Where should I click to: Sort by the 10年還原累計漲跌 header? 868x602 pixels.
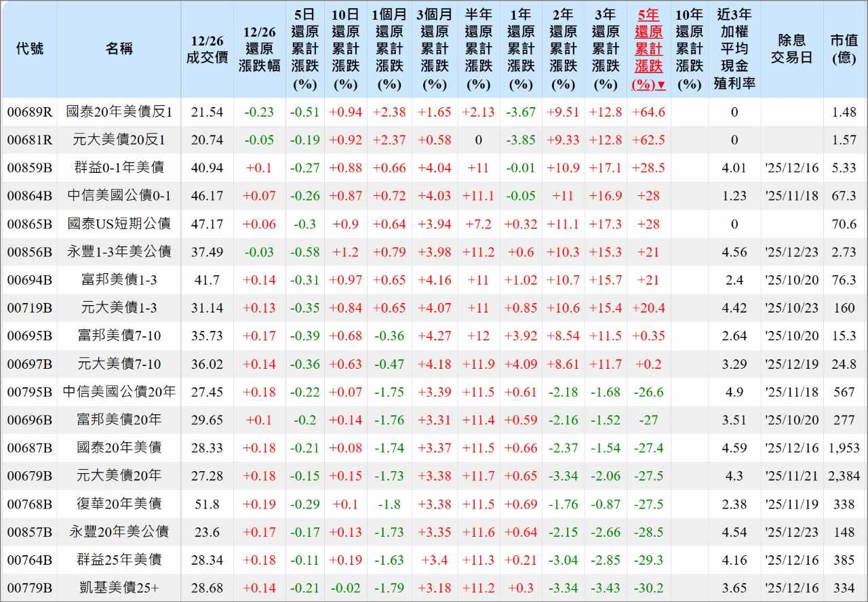point(690,49)
